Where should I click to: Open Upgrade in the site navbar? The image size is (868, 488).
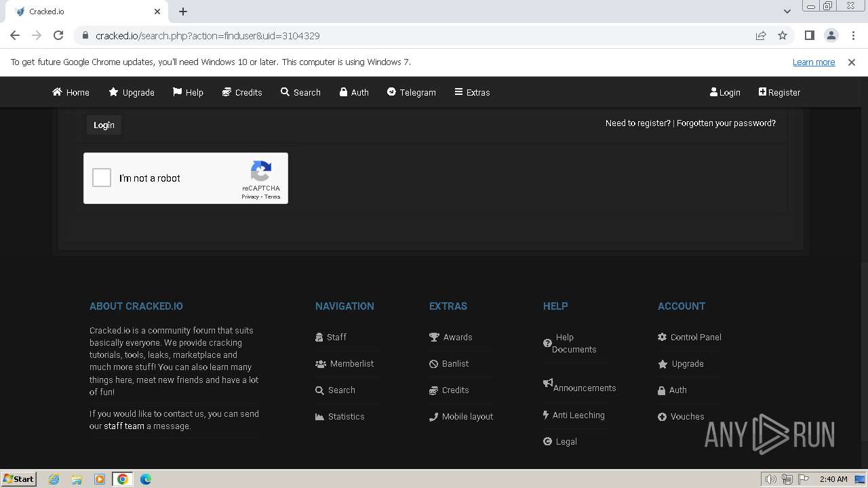[132, 92]
